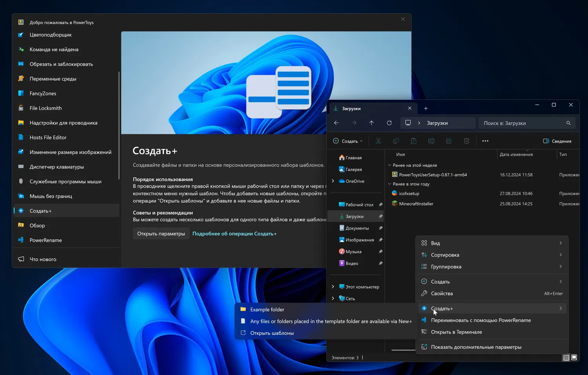Expand the OneDrive tree node
This screenshot has width=588, height=375.
333,181
